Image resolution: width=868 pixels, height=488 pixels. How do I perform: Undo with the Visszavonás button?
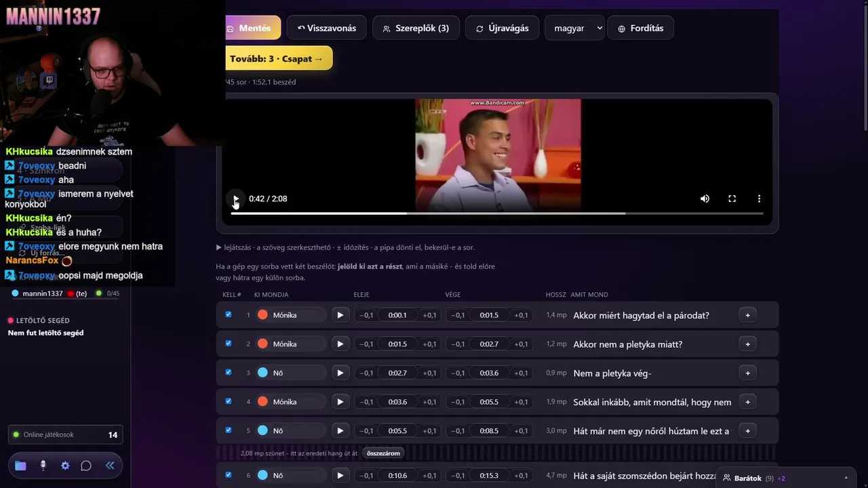click(327, 28)
